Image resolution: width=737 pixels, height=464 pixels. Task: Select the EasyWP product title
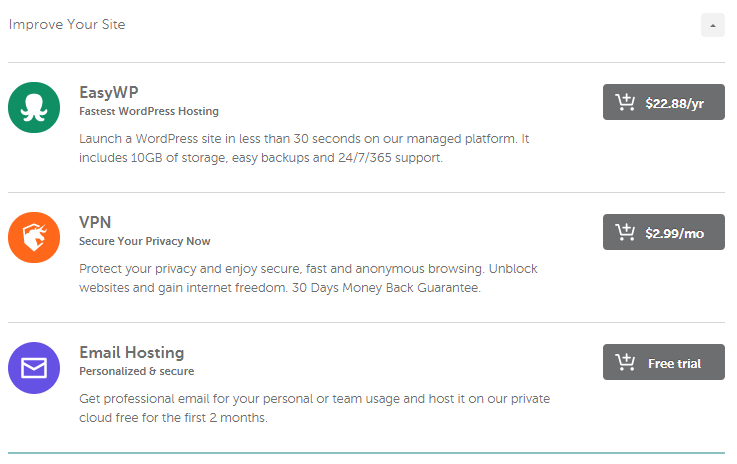tap(109, 93)
